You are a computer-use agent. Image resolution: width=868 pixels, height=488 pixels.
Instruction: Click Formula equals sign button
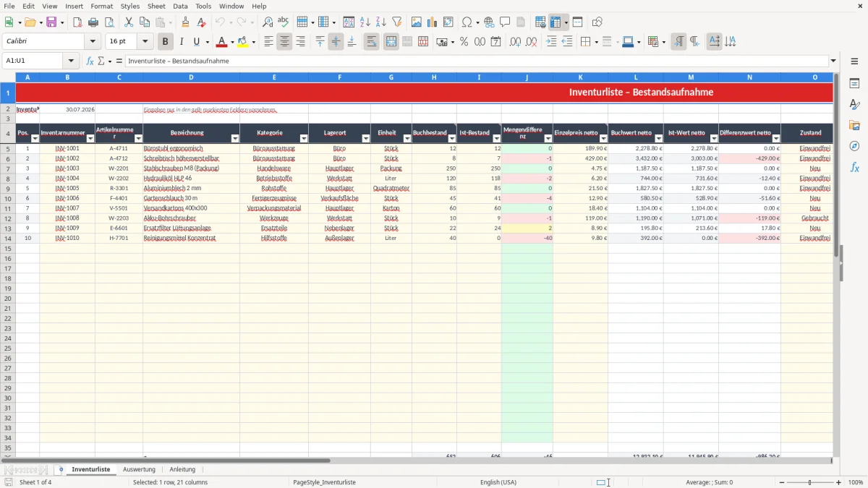point(119,61)
